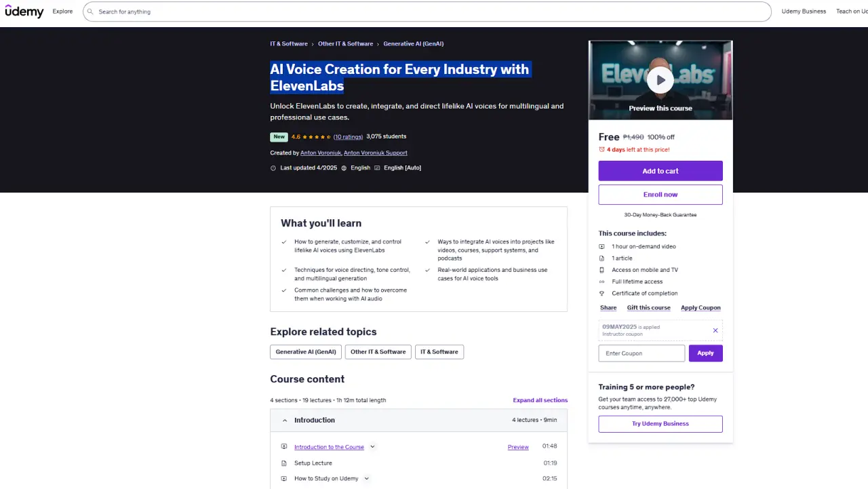Play the course preview video

coord(660,80)
